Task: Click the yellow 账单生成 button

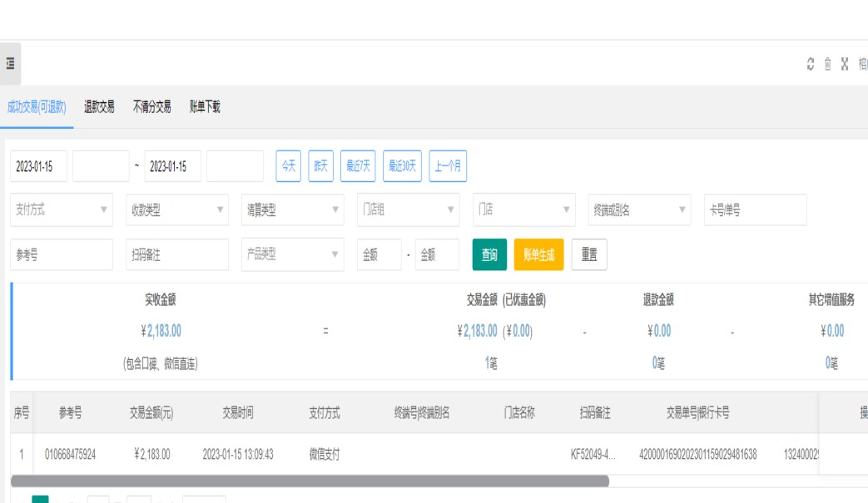Action: [538, 255]
